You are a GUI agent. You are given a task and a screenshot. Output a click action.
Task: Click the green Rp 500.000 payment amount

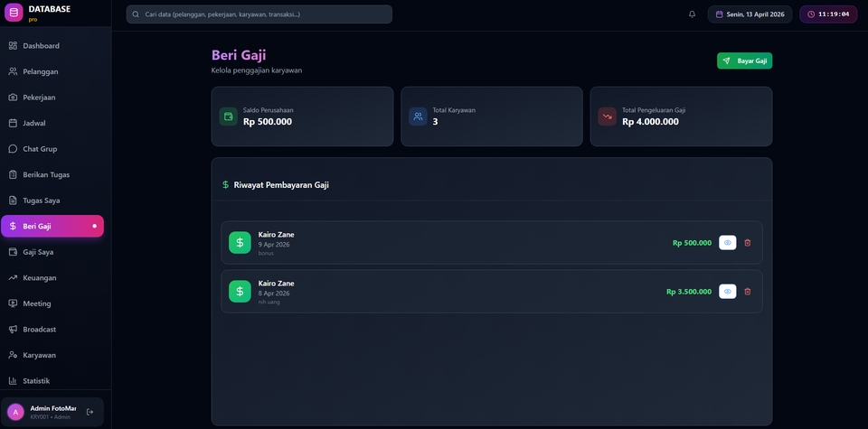tap(692, 243)
